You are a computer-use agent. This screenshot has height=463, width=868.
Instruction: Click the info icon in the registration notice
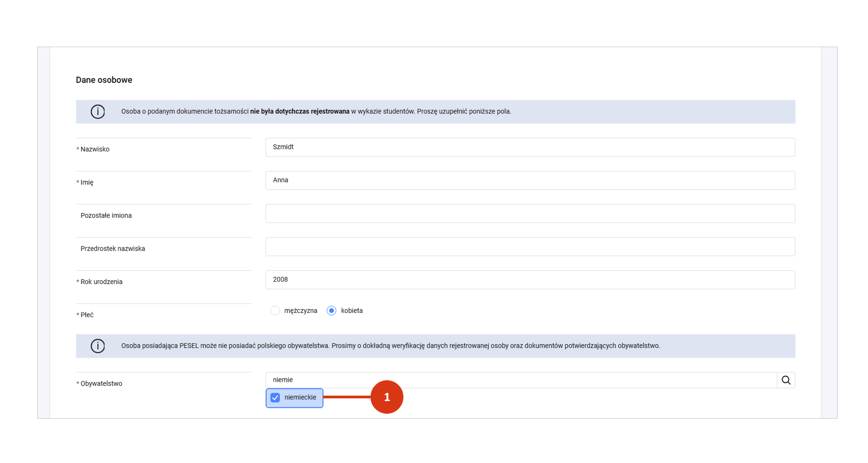98,112
